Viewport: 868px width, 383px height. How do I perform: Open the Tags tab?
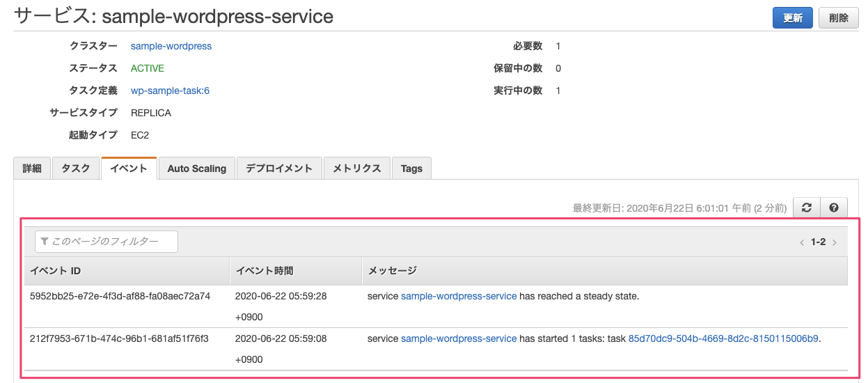click(411, 169)
